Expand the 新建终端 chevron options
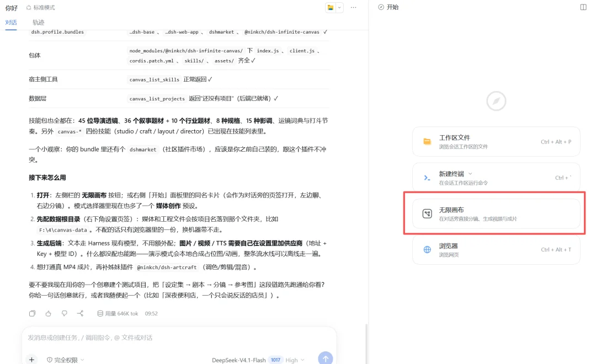The height and width of the screenshot is (364, 596). point(470,174)
